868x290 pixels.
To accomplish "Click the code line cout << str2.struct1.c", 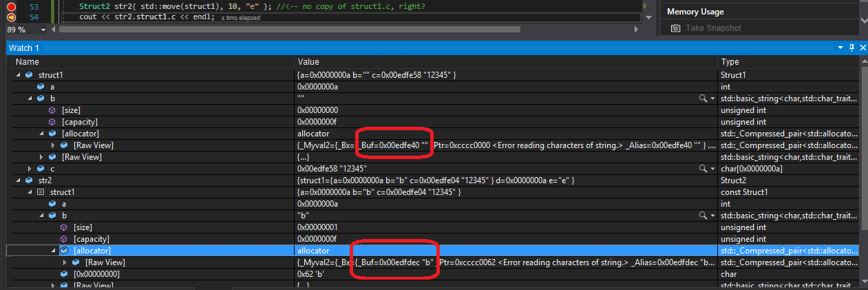I will 148,17.
